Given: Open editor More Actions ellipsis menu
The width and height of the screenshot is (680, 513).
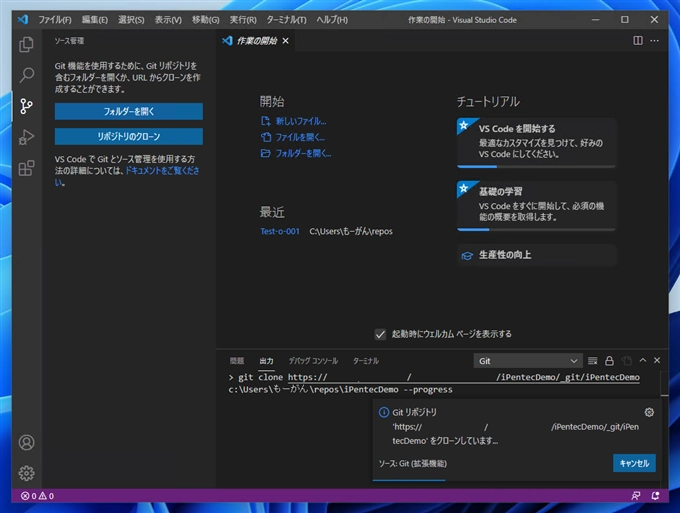Looking at the screenshot, I should pos(654,41).
